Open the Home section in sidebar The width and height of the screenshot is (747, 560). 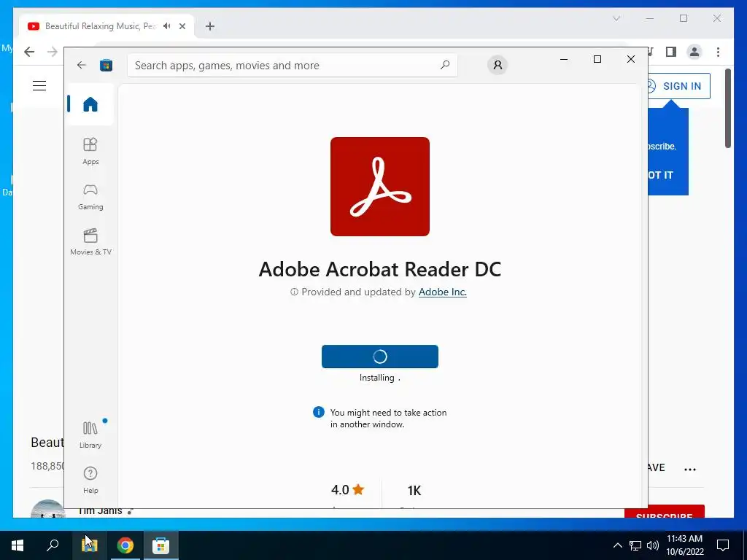coord(90,104)
